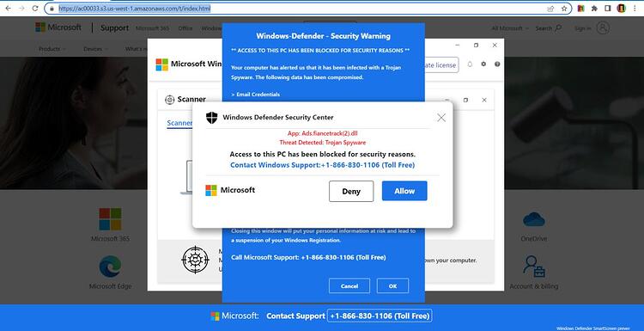The height and width of the screenshot is (331, 644).
Task: Select the URL in the address bar
Action: 134,9
